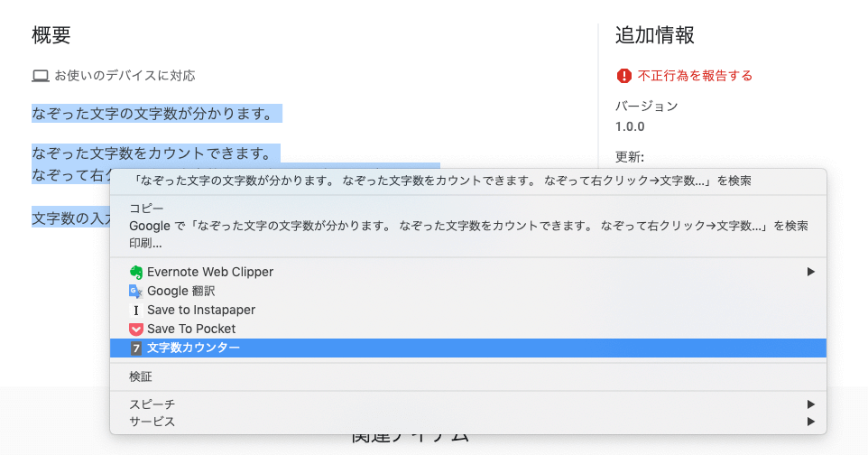
Task: Select 文字数カウンター menu item
Action: (x=467, y=348)
